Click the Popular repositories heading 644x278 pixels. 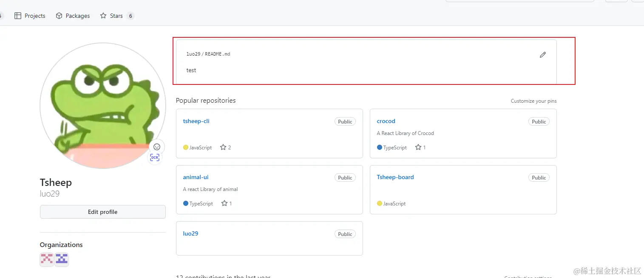(x=206, y=101)
